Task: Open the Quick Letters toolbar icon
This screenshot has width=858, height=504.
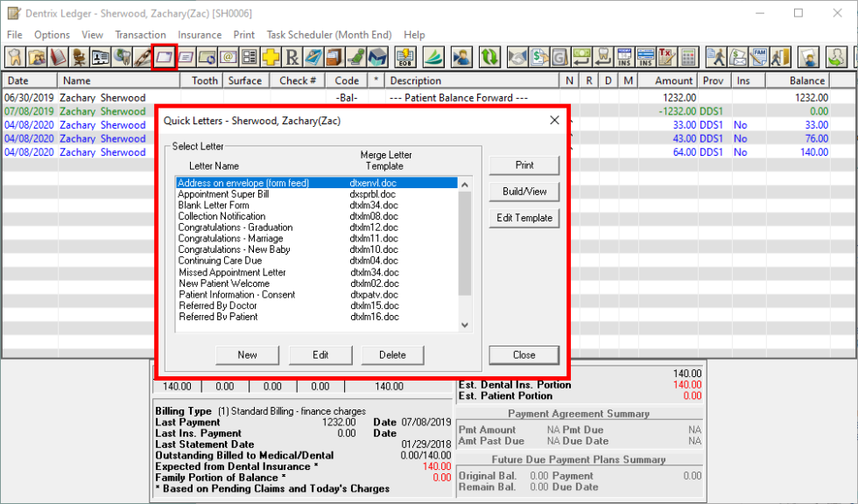Action: point(164,58)
